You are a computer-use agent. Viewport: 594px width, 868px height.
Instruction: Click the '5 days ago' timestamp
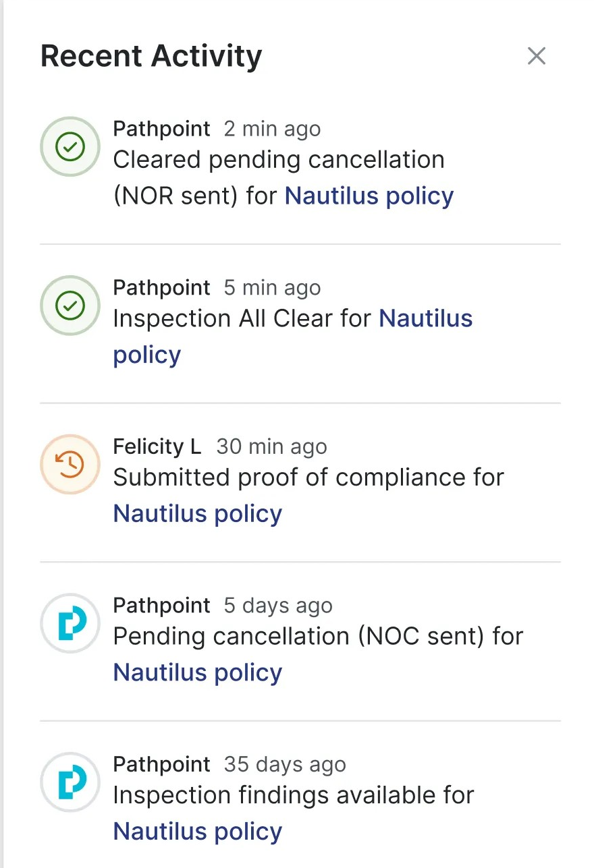click(278, 606)
